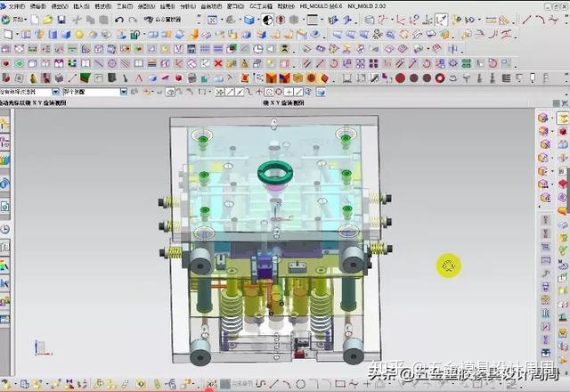570x392 pixels.
Task: Open the 编辑(E) Edit menu
Action: point(38,6)
